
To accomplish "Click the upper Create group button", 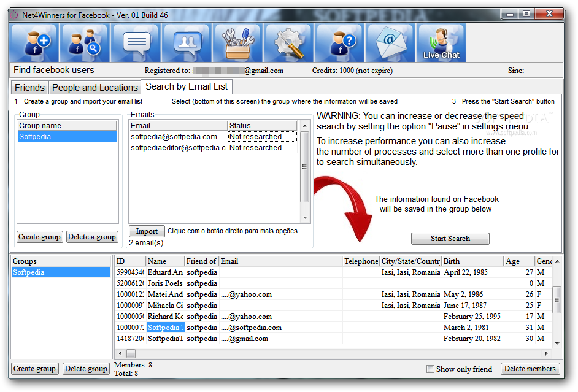I will [x=39, y=237].
